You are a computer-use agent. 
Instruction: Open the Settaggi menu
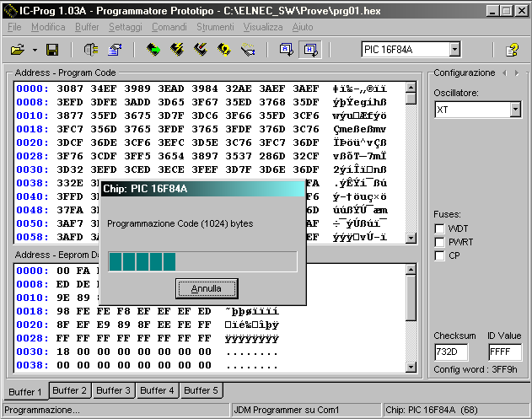click(x=125, y=27)
